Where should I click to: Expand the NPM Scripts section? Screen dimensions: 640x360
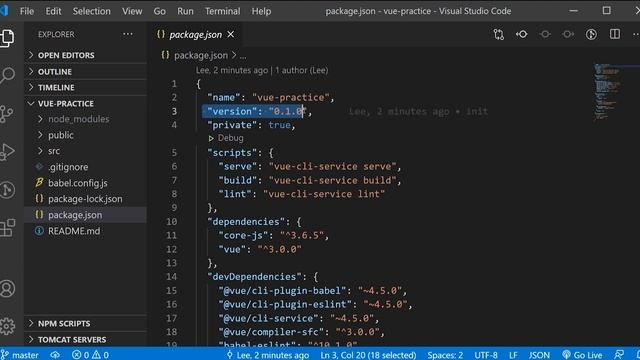click(86, 323)
